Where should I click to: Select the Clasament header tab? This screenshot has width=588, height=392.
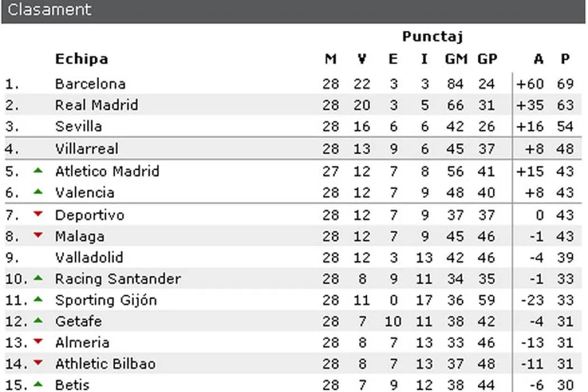[x=49, y=10]
